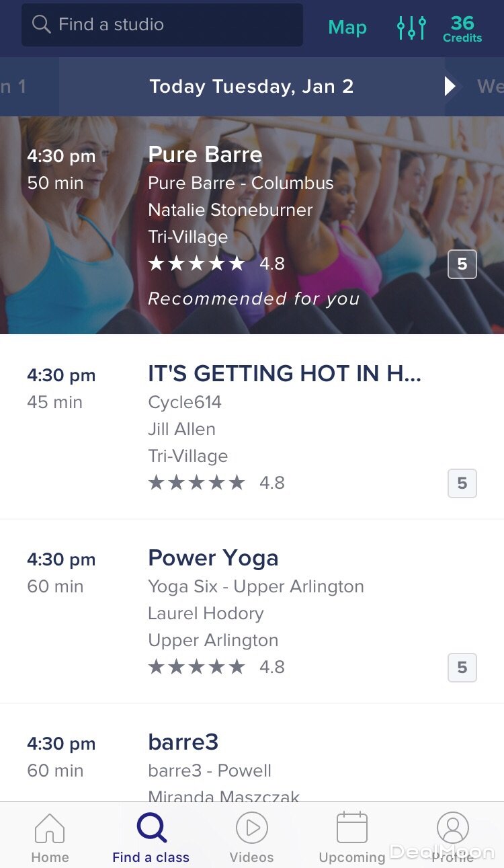Select the next day Wednesday tab
504x868 pixels.
(x=489, y=87)
